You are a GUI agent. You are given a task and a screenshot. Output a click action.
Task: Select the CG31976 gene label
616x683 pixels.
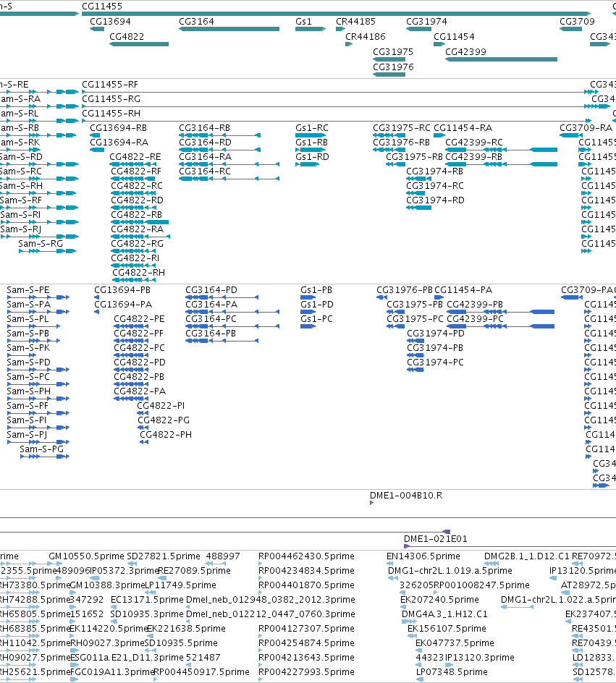[x=393, y=67]
